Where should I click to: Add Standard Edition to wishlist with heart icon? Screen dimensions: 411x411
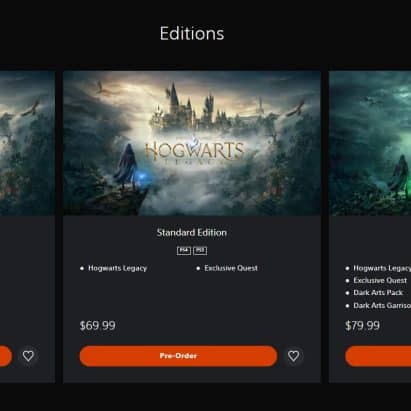tap(293, 356)
